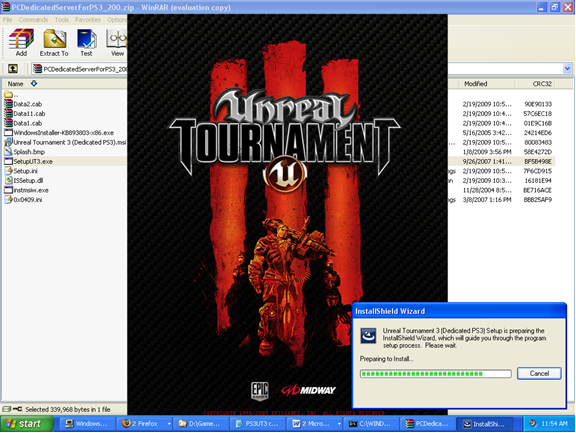
Task: Select the Splash.bmp file icon
Action: [x=8, y=152]
